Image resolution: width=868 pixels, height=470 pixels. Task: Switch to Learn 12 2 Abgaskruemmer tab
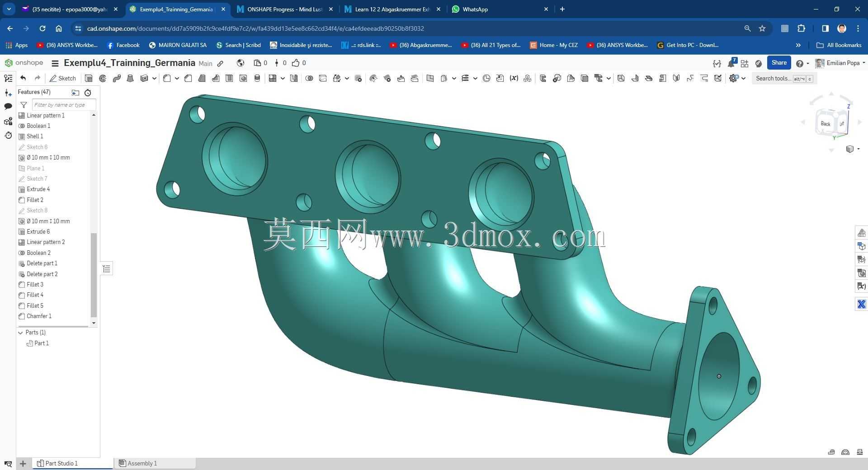[392, 9]
